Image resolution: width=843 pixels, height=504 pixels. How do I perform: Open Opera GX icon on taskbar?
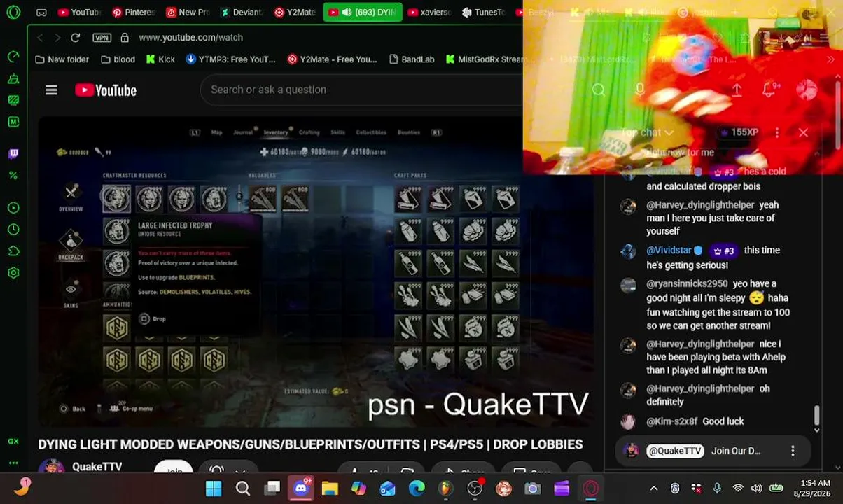[x=591, y=489]
